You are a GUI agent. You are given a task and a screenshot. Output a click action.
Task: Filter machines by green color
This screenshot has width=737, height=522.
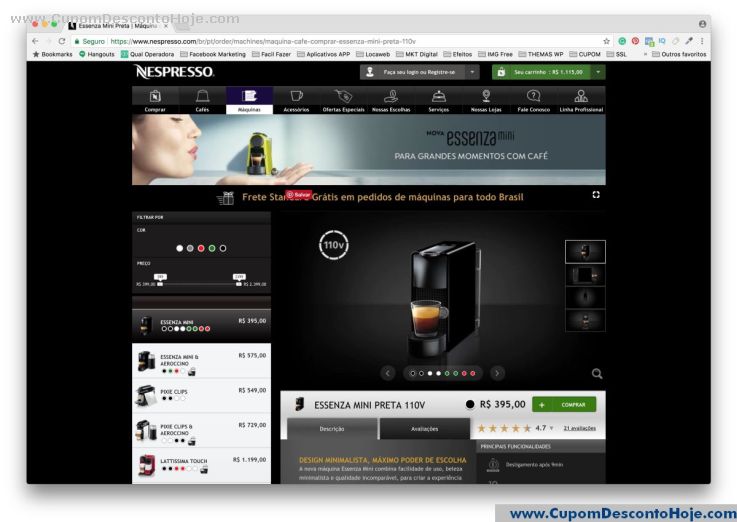click(212, 248)
